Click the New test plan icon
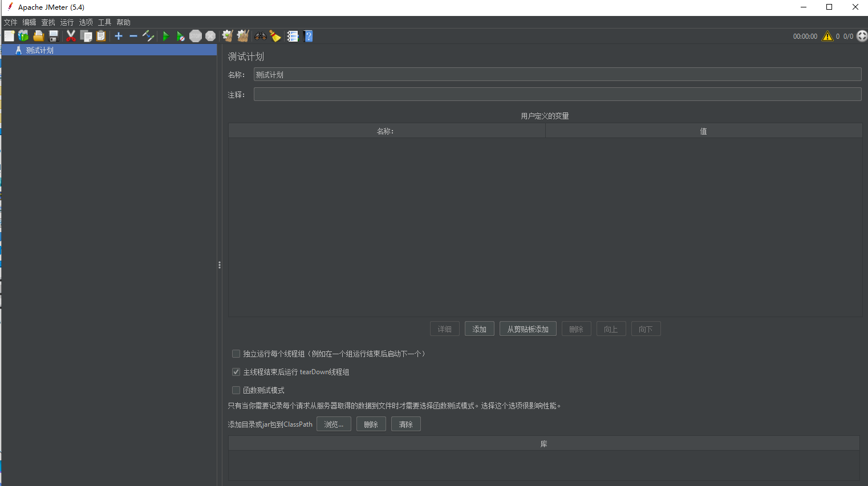868x486 pixels. pyautogui.click(x=9, y=36)
